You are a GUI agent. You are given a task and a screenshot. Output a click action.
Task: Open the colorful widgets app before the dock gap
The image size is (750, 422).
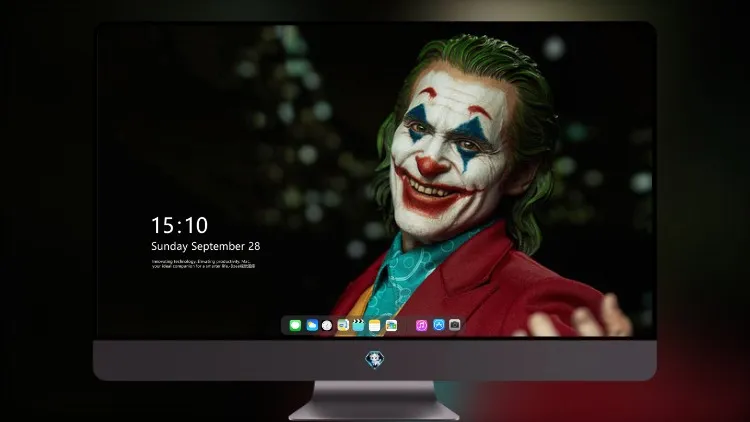(391, 325)
